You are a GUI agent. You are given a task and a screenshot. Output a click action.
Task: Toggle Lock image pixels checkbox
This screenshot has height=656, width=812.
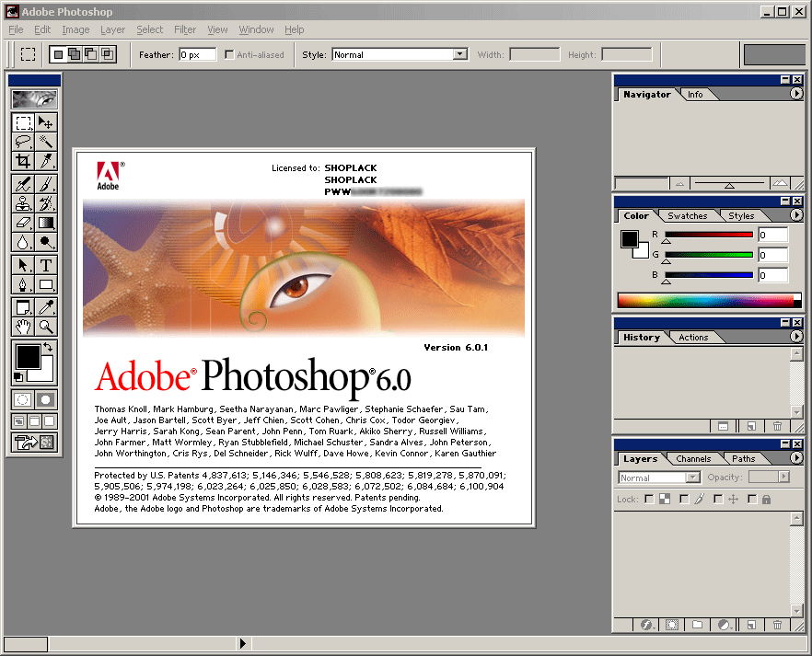pos(684,499)
